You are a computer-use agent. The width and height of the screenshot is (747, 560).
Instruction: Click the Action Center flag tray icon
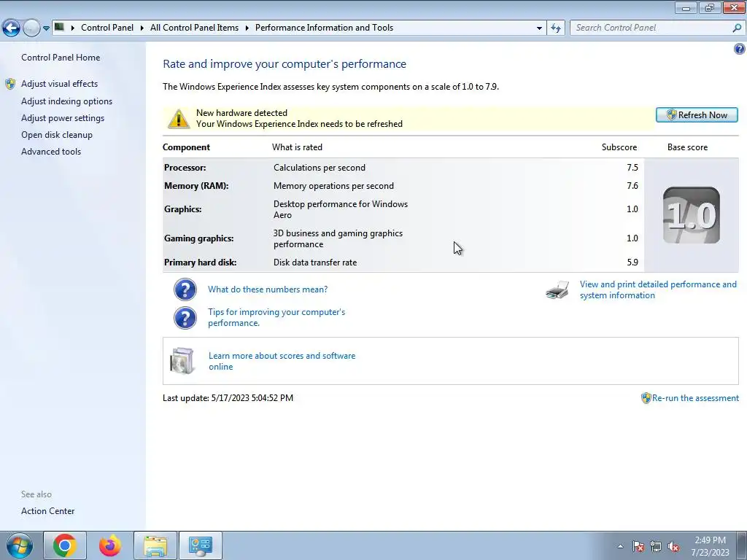[x=638, y=547]
